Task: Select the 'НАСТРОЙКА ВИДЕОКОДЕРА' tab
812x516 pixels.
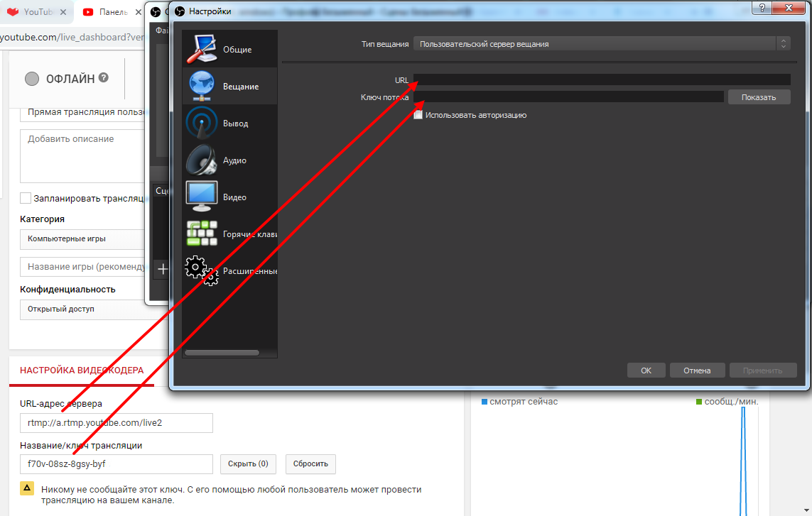Action: click(82, 370)
